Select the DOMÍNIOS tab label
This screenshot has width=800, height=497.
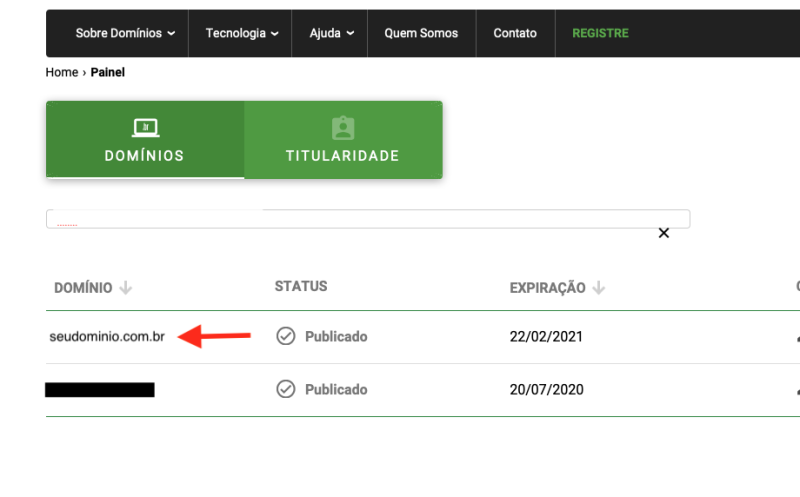(x=145, y=156)
